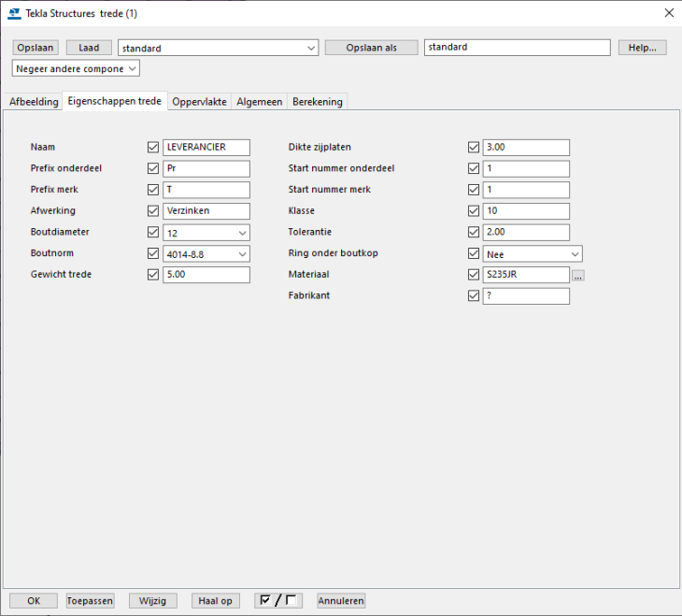Screen dimensions: 682x616
Task: Confirm with the OK button
Action: [x=34, y=601]
